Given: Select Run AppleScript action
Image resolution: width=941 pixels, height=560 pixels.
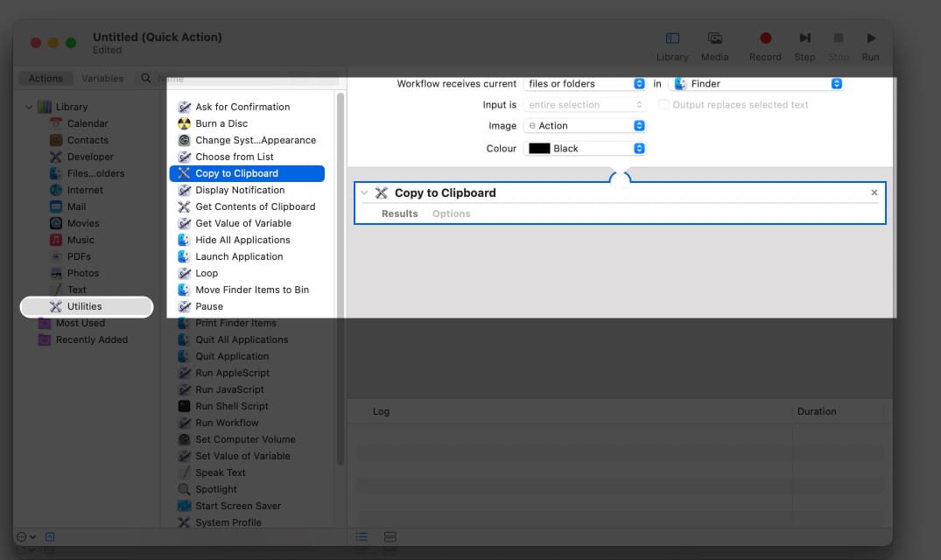Looking at the screenshot, I should coord(232,373).
